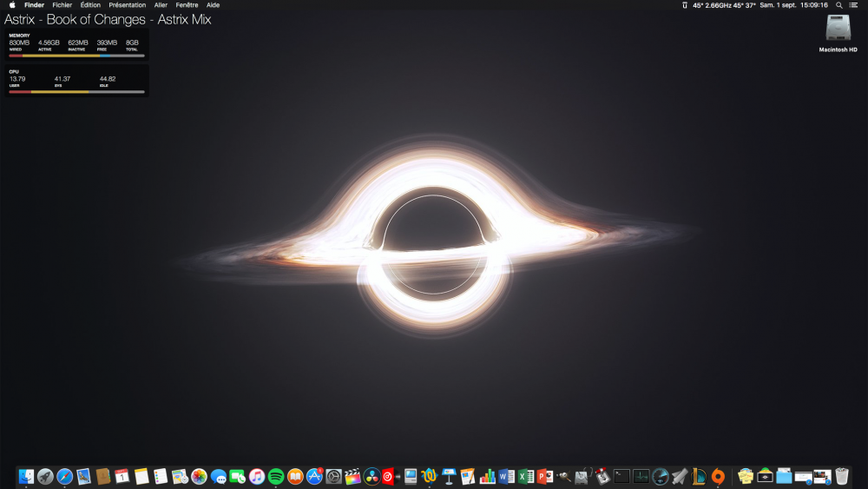The image size is (868, 489).
Task: Launch League of Legends from Dock
Action: pos(699,476)
